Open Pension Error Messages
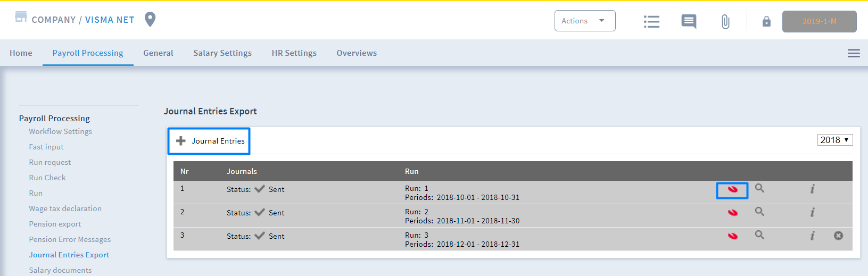The height and width of the screenshot is (276, 868). coord(70,239)
